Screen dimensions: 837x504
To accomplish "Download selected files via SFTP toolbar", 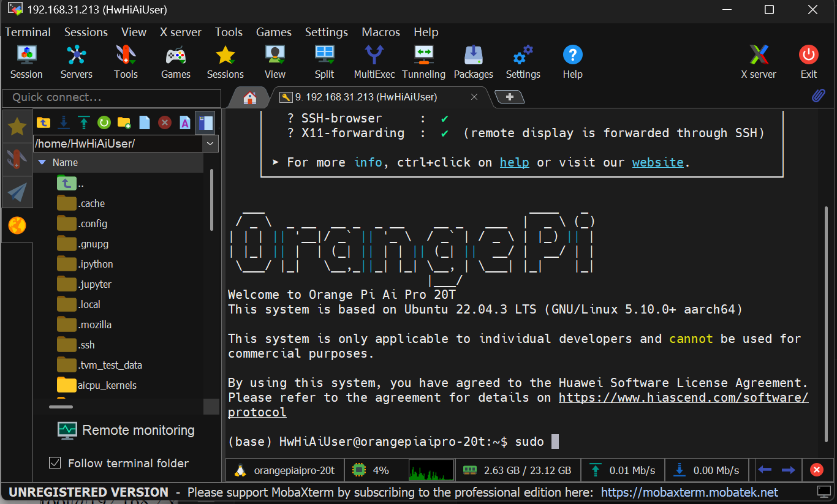I will point(63,122).
